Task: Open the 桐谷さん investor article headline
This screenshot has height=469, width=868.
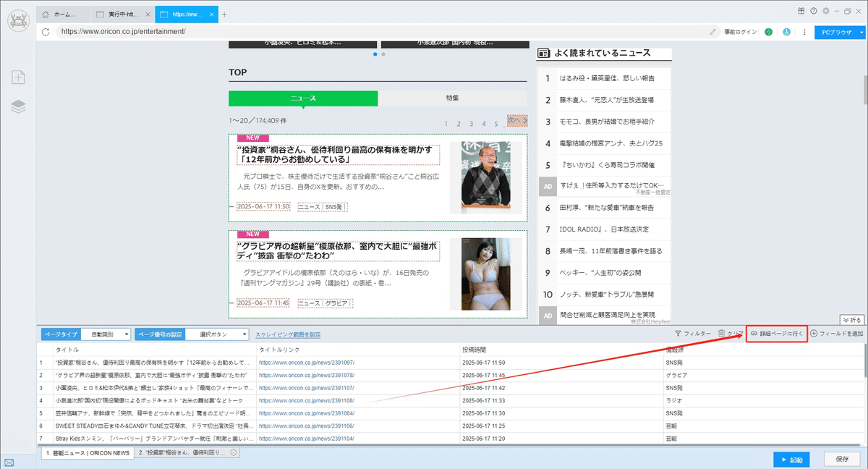Action: pyautogui.click(x=338, y=154)
